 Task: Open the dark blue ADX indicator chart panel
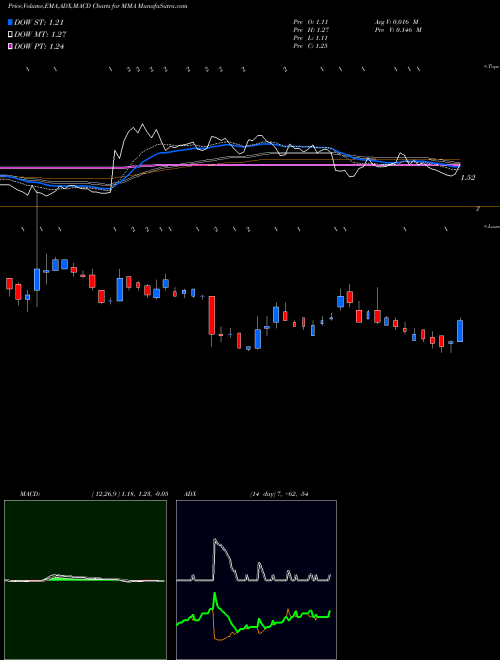(x=256, y=580)
